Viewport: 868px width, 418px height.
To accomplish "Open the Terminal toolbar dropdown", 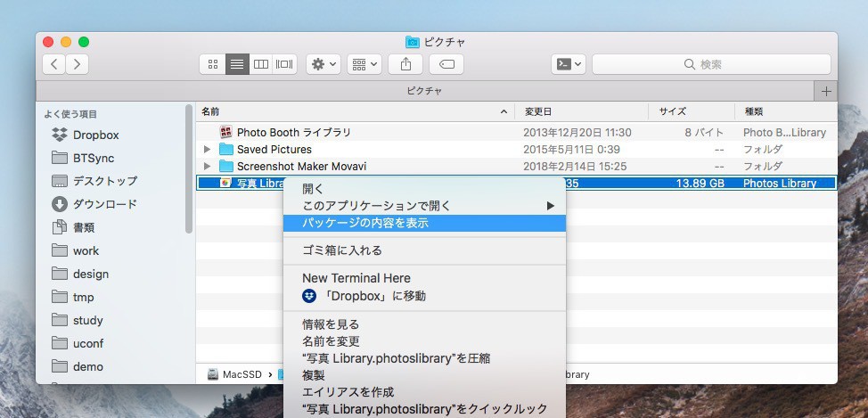I will [x=568, y=64].
